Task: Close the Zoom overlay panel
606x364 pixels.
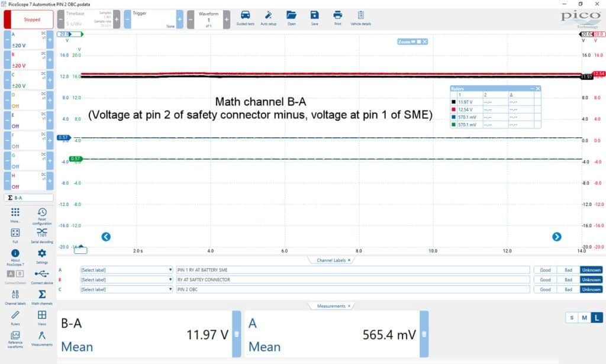Action: 425,41
